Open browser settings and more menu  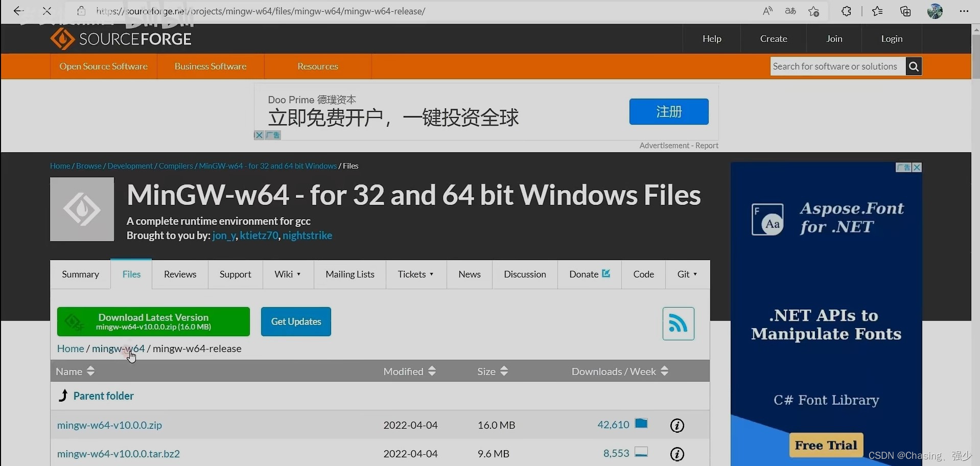[x=964, y=11]
